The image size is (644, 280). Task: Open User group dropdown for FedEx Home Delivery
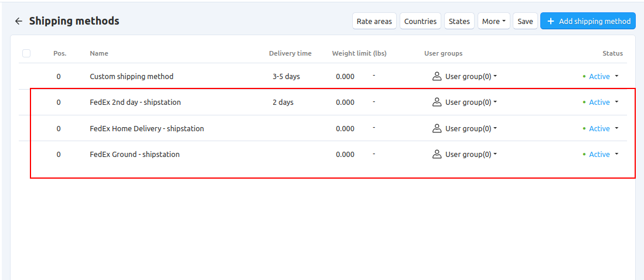pos(471,128)
